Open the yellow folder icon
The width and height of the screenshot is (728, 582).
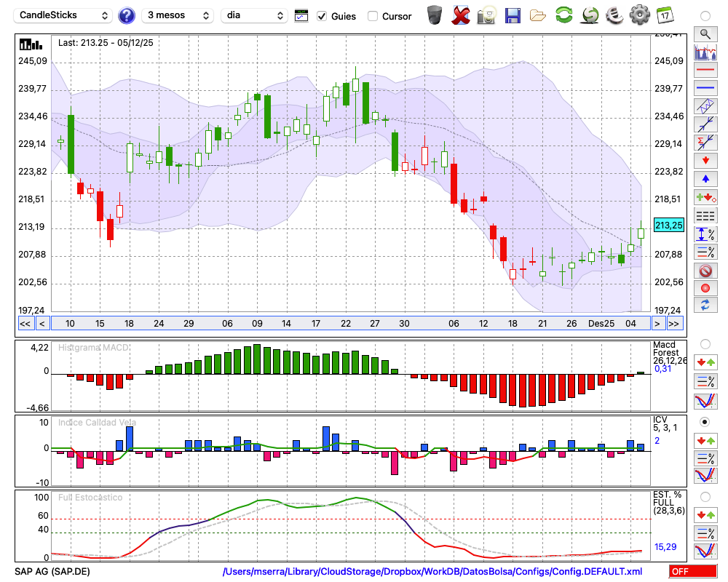(x=538, y=15)
